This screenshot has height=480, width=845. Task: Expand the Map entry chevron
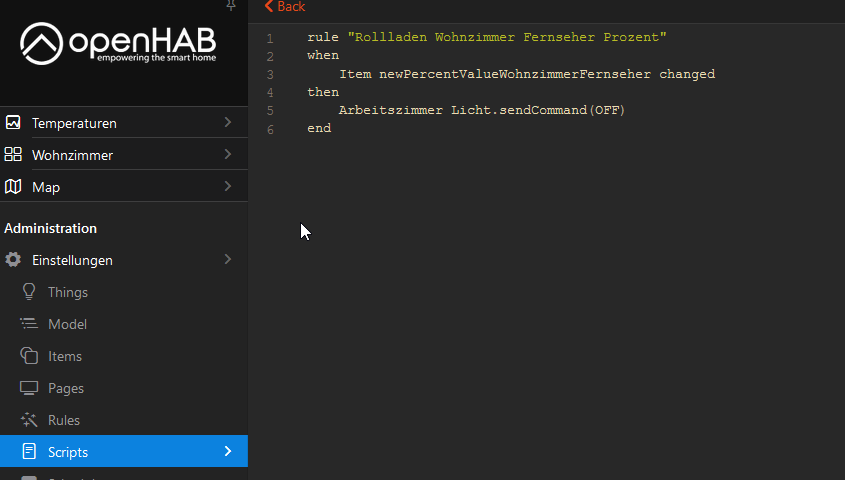(228, 186)
